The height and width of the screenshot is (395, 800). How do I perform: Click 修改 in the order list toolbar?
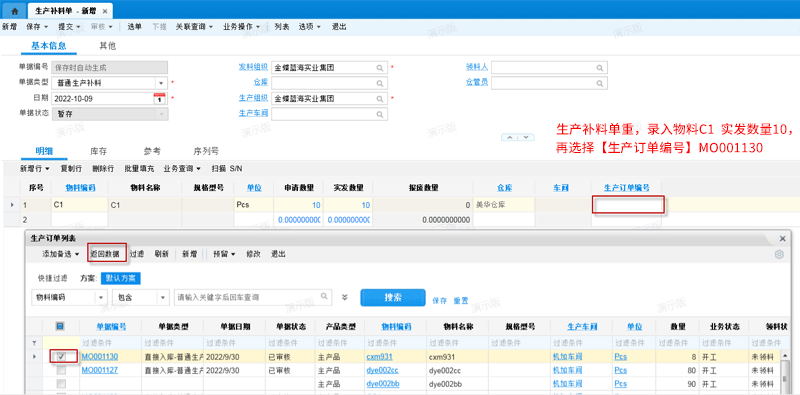254,254
